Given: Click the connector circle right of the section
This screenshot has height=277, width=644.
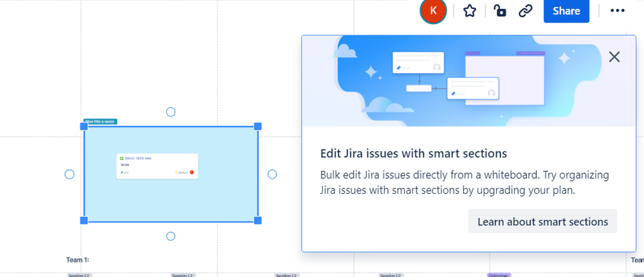Looking at the screenshot, I should click(272, 174).
